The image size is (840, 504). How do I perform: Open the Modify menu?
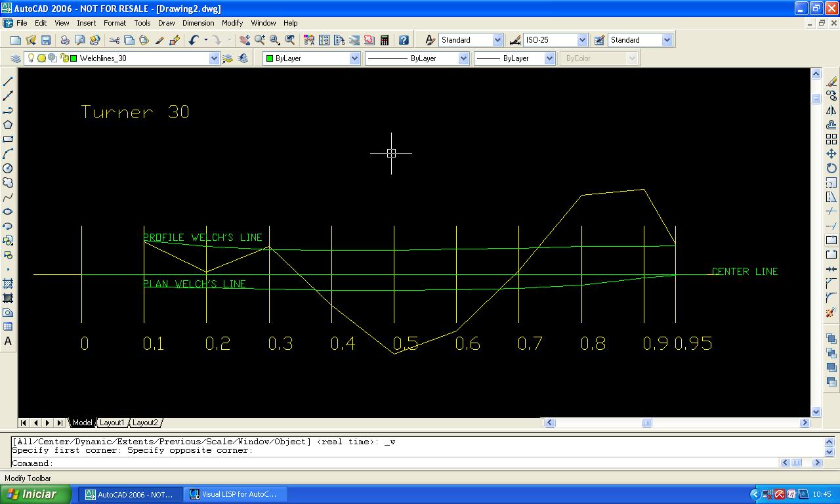[x=232, y=23]
